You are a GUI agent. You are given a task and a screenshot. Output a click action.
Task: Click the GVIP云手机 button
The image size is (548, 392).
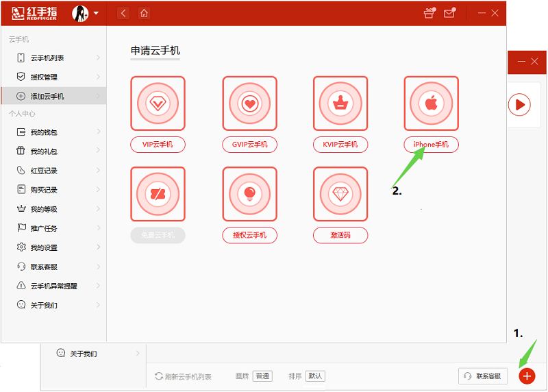(249, 145)
